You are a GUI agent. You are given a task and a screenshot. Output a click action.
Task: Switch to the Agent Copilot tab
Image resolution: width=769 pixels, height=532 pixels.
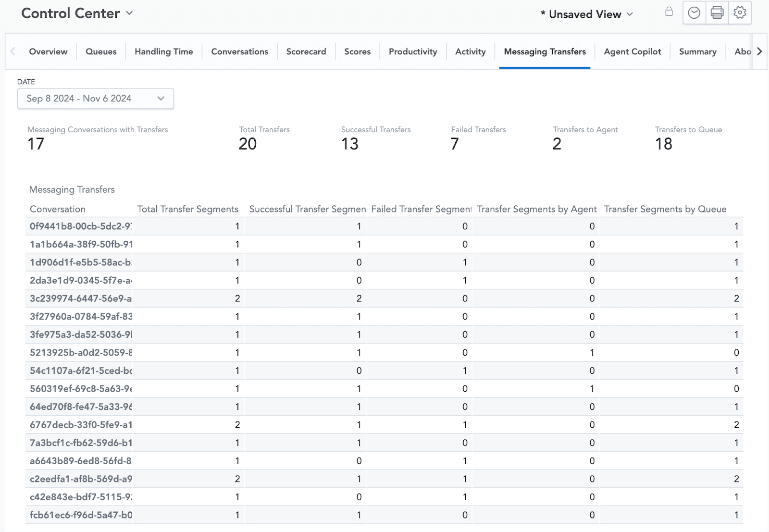[632, 51]
